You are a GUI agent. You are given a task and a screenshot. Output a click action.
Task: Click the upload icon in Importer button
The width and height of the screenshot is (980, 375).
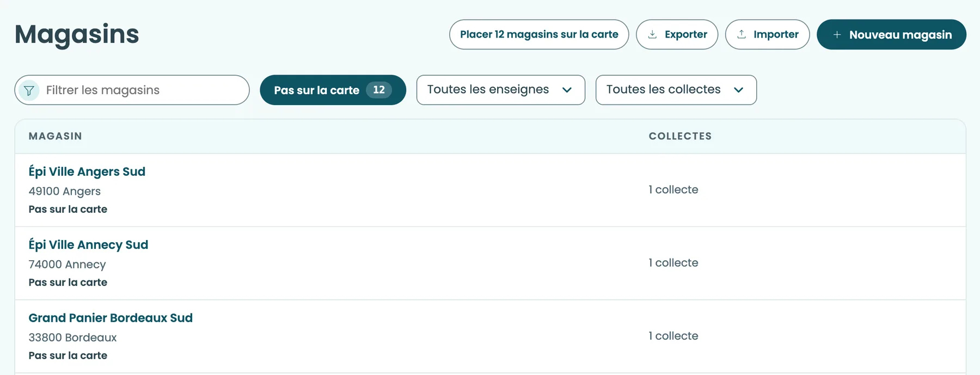coord(742,34)
